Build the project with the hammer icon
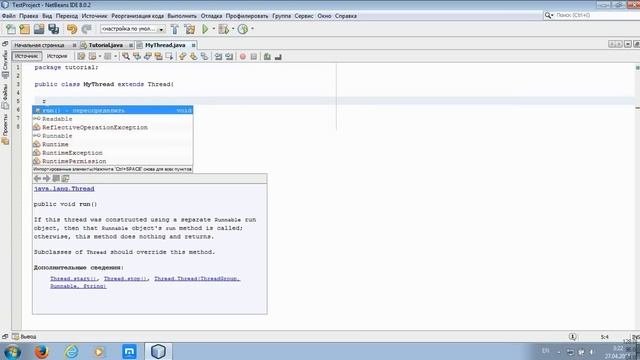The height and width of the screenshot is (360, 640). point(175,29)
